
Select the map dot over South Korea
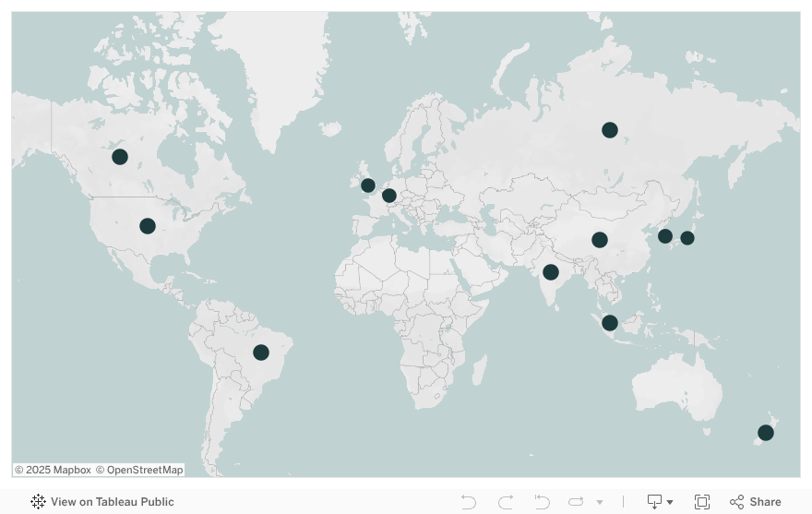point(665,236)
